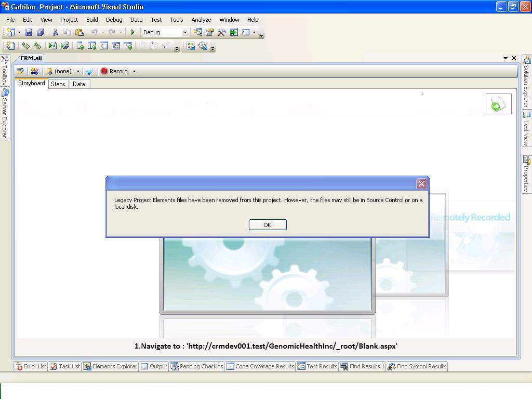Switch to the Data tab

point(79,84)
